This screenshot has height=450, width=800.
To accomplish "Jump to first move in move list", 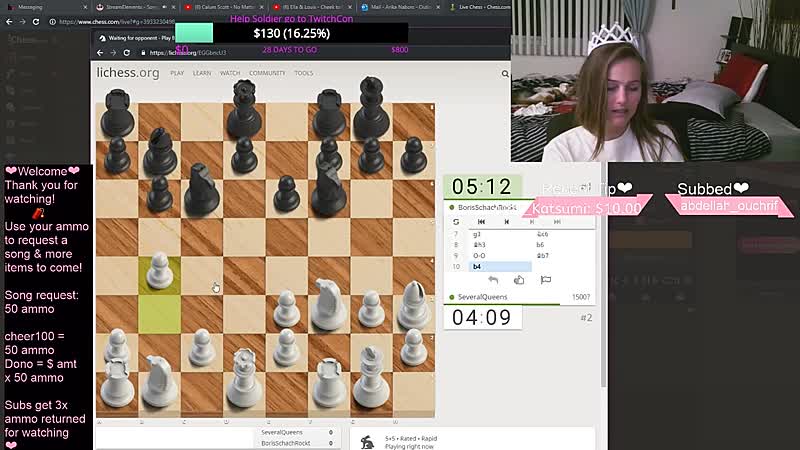I will (x=481, y=222).
